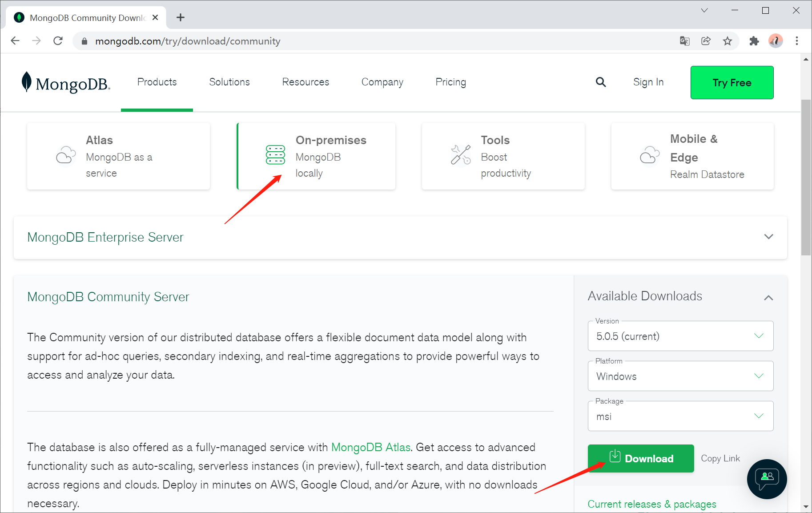812x513 pixels.
Task: Click the scrollbar down arrow
Action: (806, 507)
